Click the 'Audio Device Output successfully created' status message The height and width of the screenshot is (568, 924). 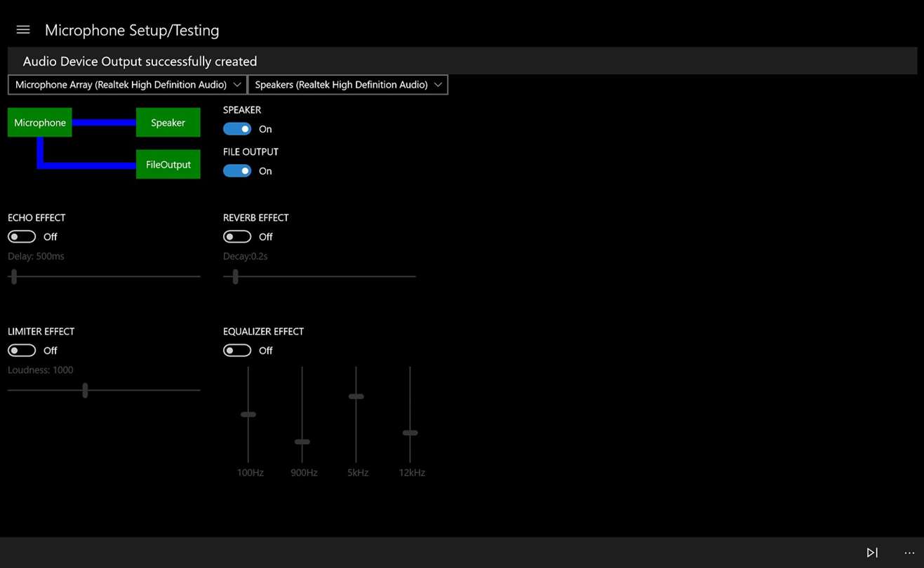pyautogui.click(x=140, y=62)
